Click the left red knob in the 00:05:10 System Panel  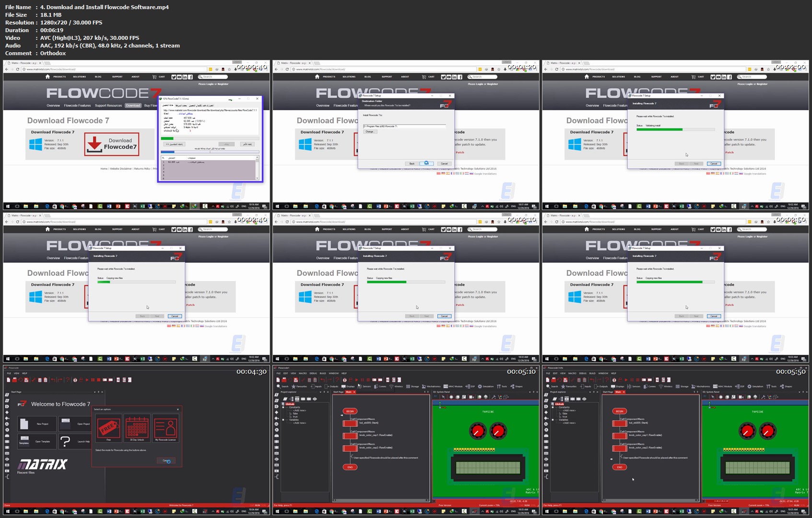point(477,431)
